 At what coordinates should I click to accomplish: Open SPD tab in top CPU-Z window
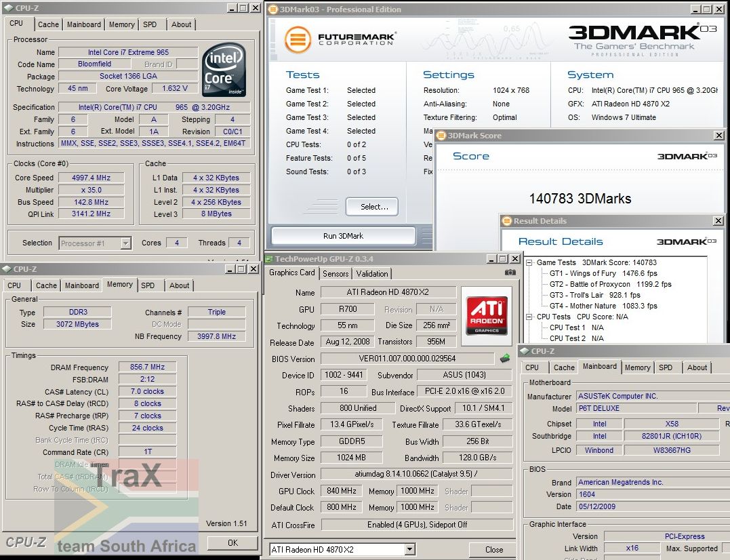point(150,24)
